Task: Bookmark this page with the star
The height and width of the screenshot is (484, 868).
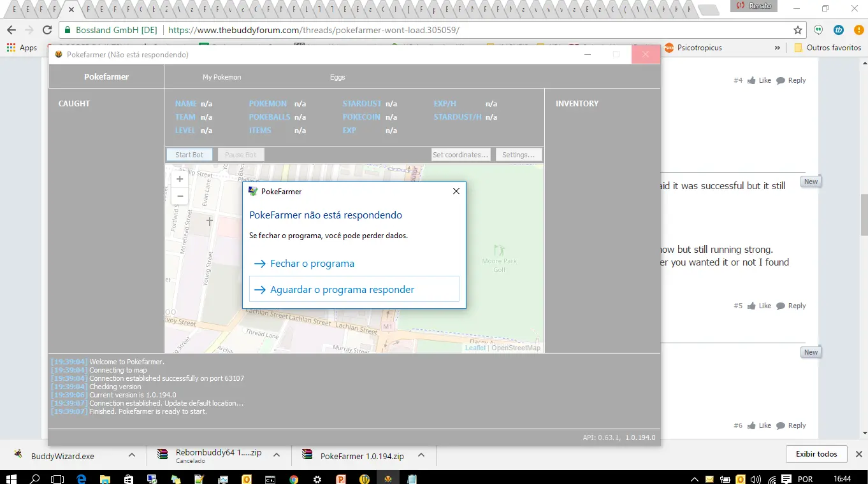Action: (x=798, y=30)
